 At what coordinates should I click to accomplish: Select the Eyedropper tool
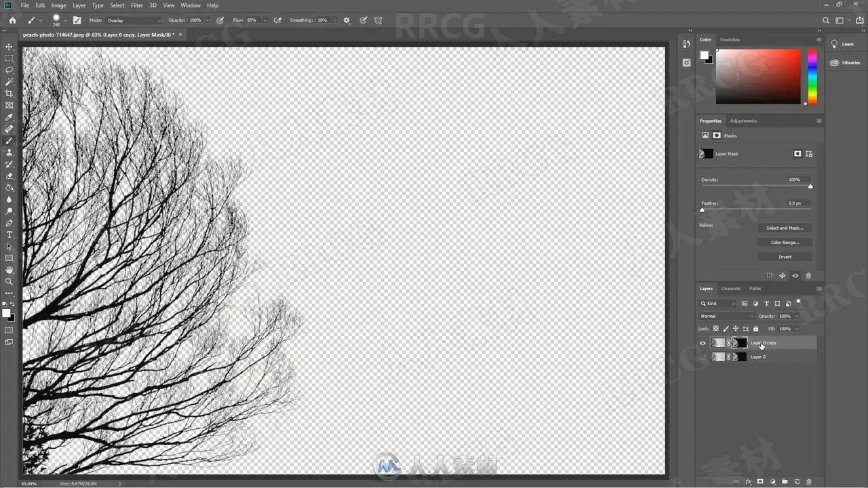pos(9,117)
